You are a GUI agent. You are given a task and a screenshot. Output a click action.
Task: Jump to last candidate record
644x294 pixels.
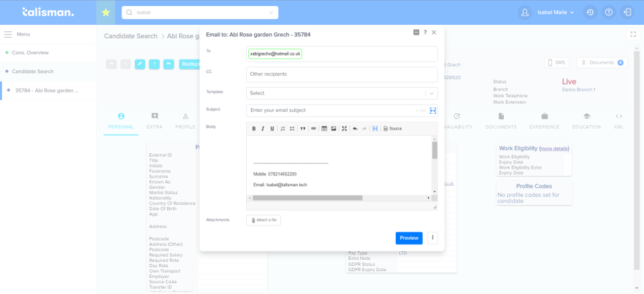168,64
